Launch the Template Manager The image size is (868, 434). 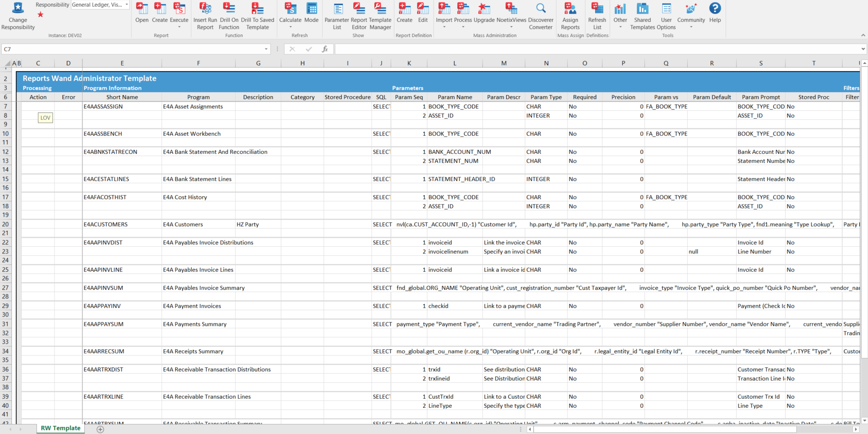(380, 16)
